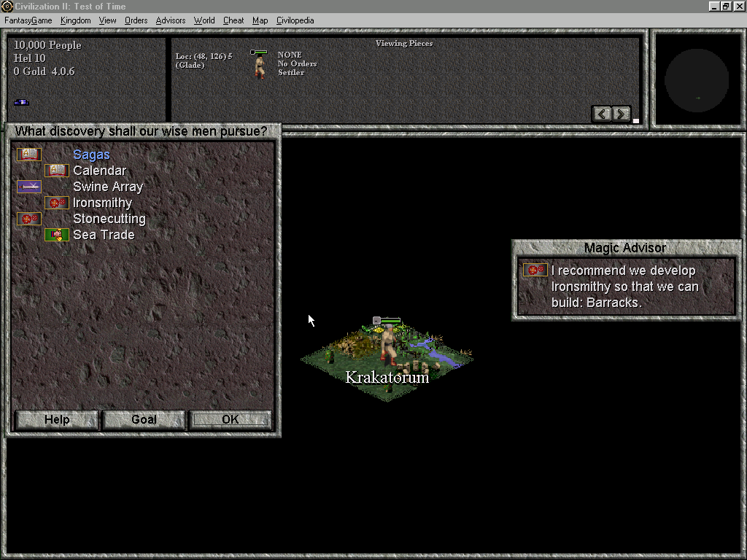Click the Magic Advisor recommendation text
Viewport: 747px width, 560px height.
(624, 286)
